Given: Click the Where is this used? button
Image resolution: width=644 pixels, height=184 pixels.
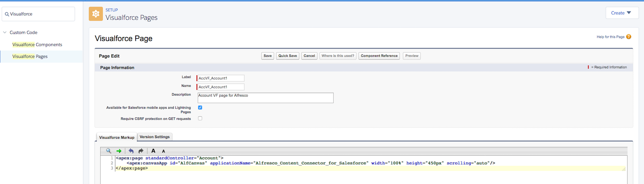Looking at the screenshot, I should coord(338,56).
